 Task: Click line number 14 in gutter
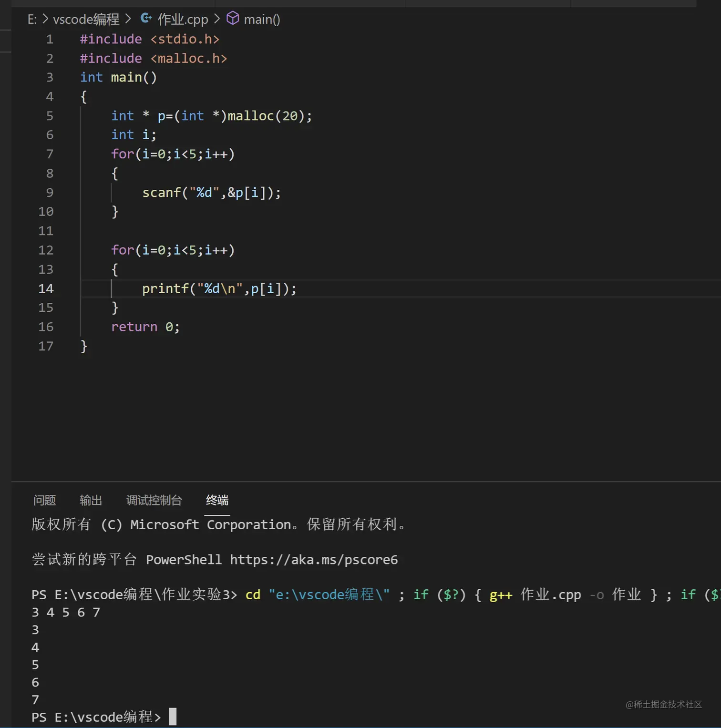click(46, 288)
